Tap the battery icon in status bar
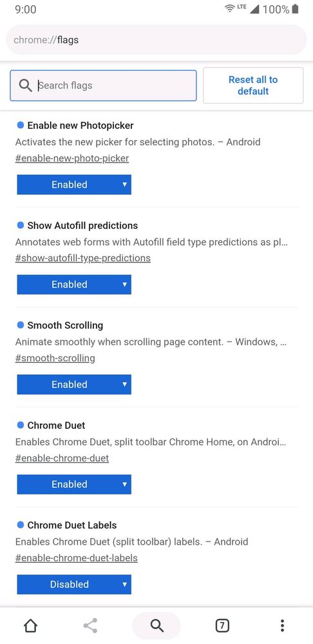The height and width of the screenshot is (644, 313). pos(296,9)
